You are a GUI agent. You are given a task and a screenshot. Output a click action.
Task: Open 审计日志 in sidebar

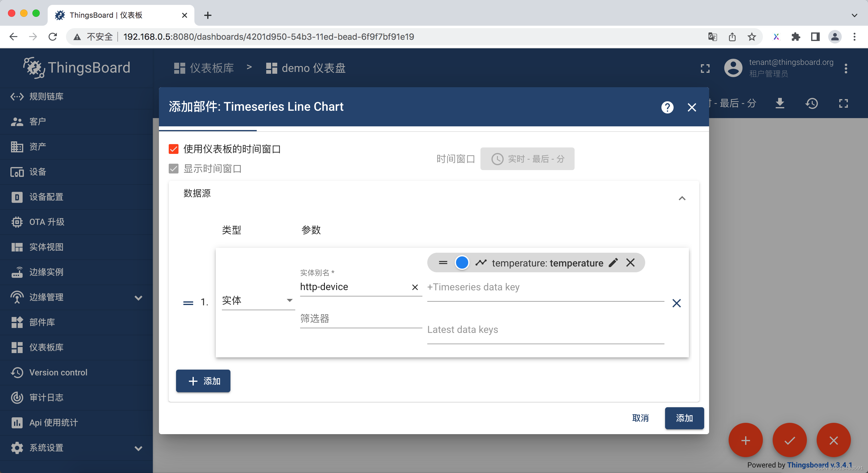(x=76, y=397)
